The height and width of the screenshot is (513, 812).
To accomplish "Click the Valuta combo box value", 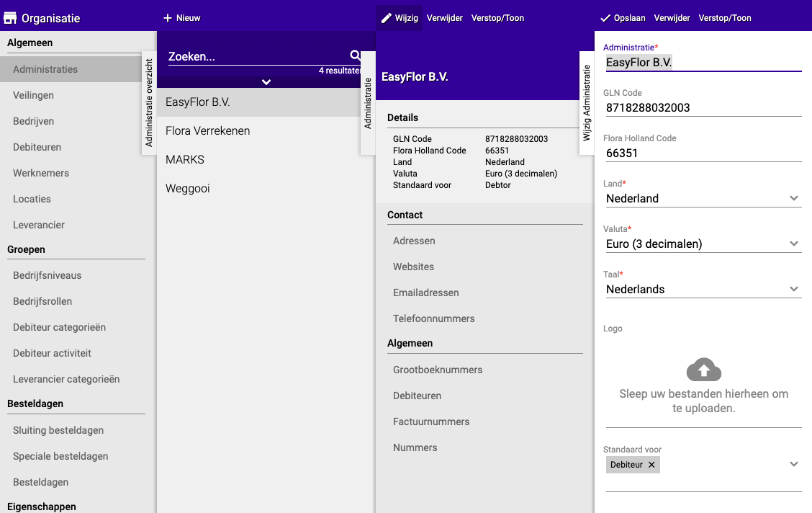I will click(704, 244).
